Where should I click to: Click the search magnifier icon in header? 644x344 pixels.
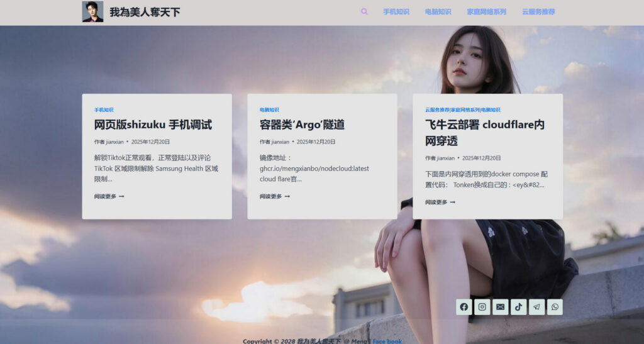[364, 11]
